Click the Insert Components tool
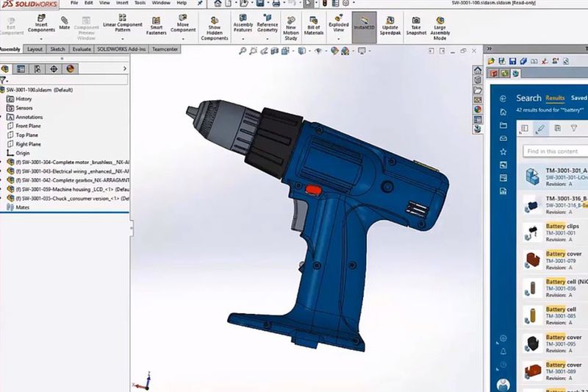Viewport: 588px width, 392px height. pyautogui.click(x=41, y=24)
